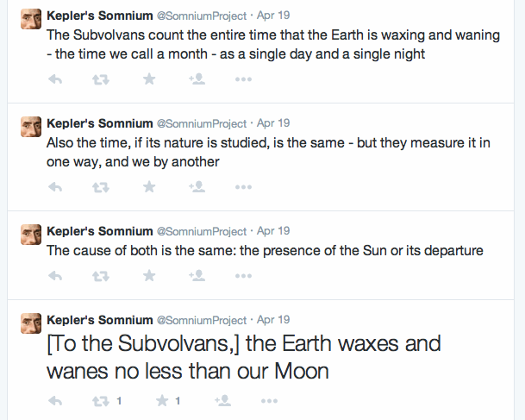
Task: Retweet 'the Earth waxes and wanes' tweet
Action: click(x=101, y=401)
